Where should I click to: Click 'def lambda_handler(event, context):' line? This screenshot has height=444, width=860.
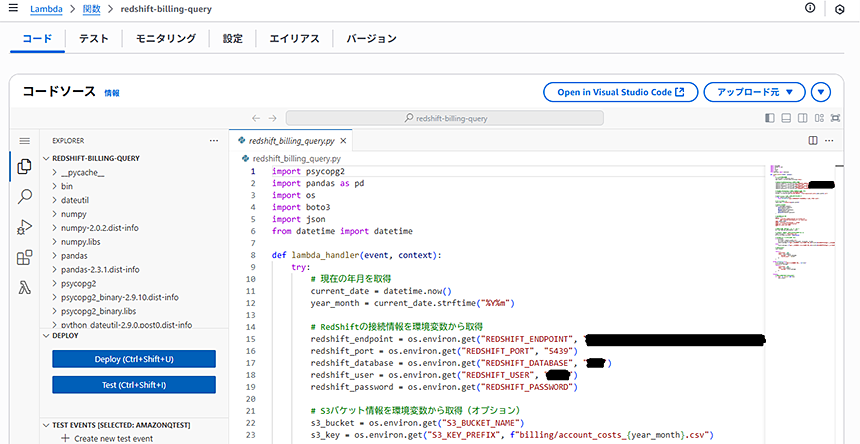[357, 255]
